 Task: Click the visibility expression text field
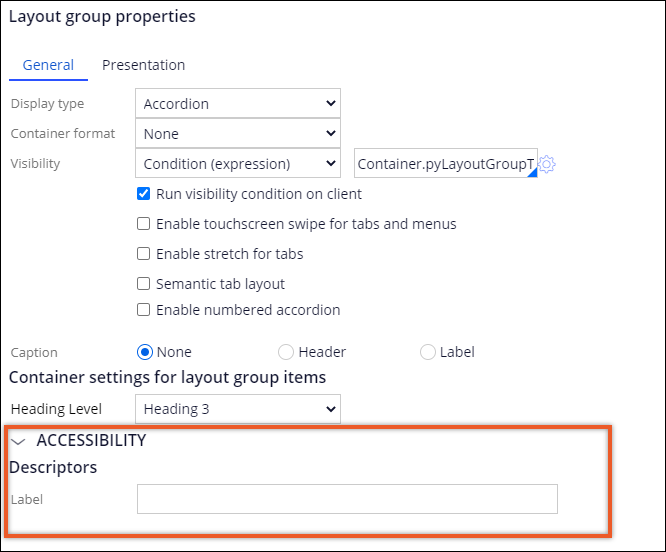445,164
